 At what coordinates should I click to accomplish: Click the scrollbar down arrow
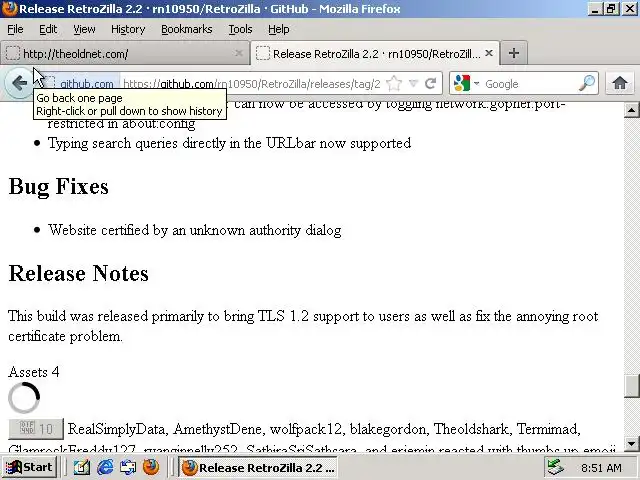(x=631, y=443)
